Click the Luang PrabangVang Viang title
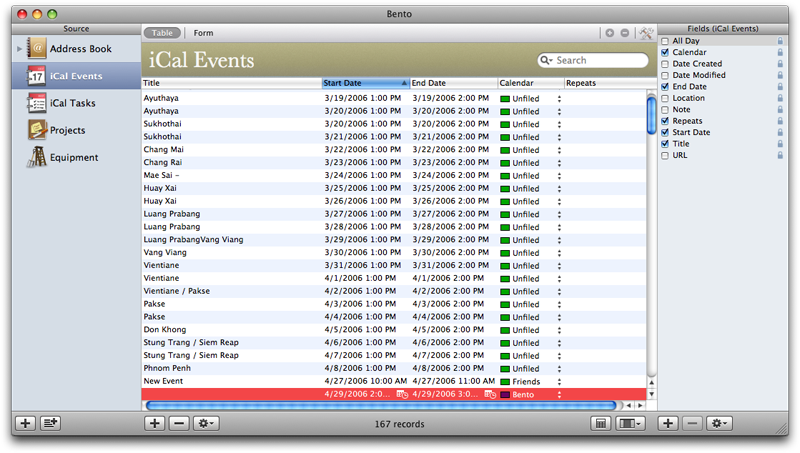 click(x=193, y=240)
